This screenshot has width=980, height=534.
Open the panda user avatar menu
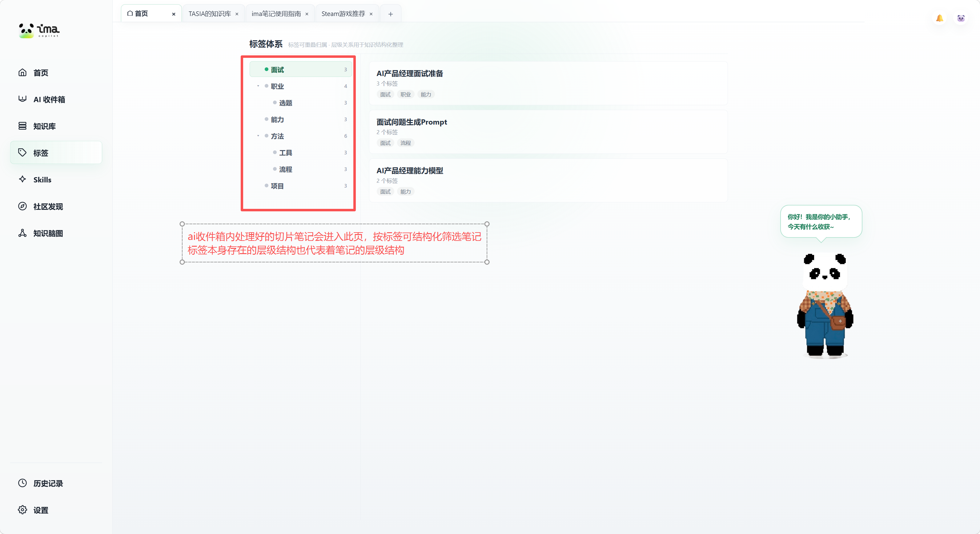tap(961, 18)
